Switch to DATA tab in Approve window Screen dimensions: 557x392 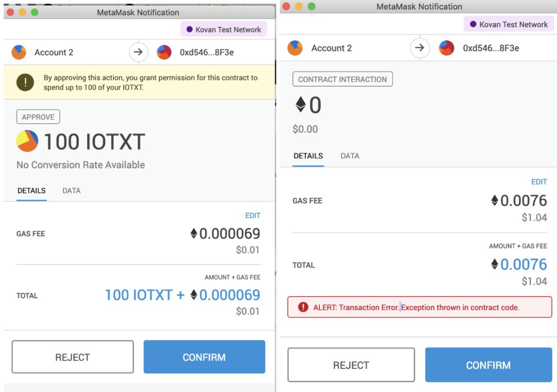[x=71, y=191]
